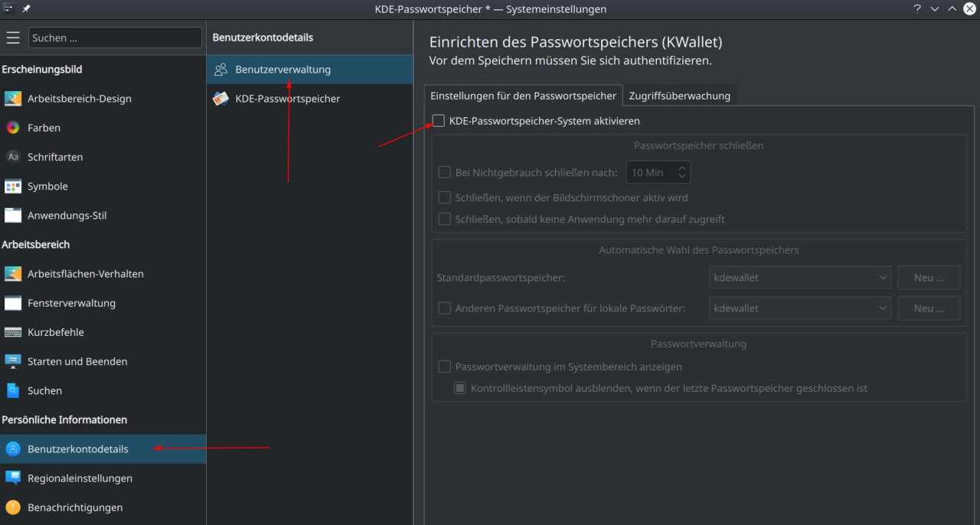Open Kurzbefehle settings
The height and width of the screenshot is (525, 980).
click(x=103, y=332)
